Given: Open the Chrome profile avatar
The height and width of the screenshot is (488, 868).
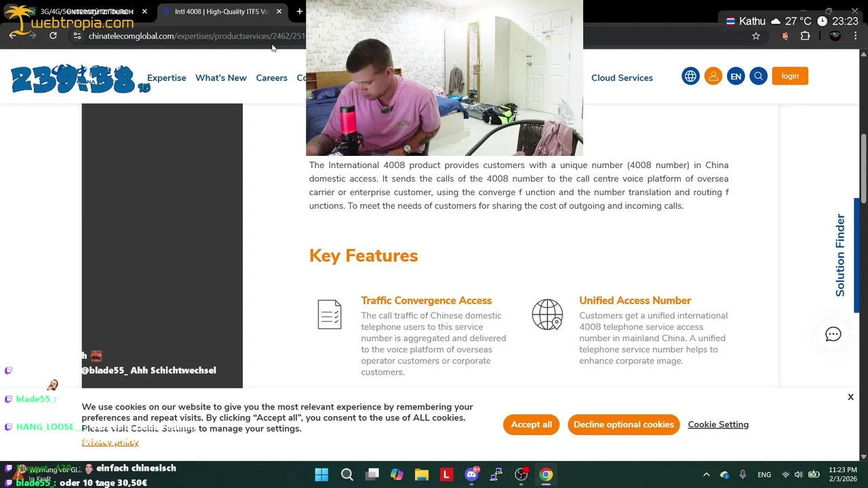Looking at the screenshot, I should (x=835, y=36).
